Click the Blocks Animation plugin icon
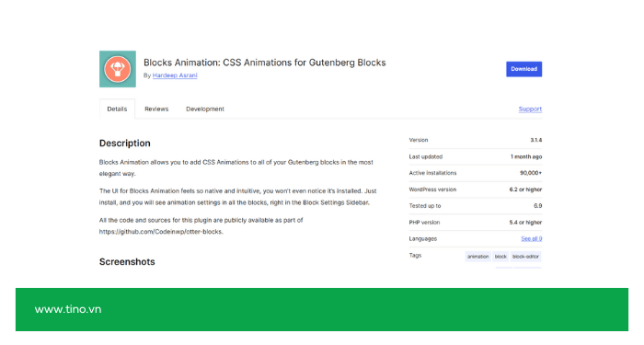This screenshot has height=345, width=644. point(118,69)
